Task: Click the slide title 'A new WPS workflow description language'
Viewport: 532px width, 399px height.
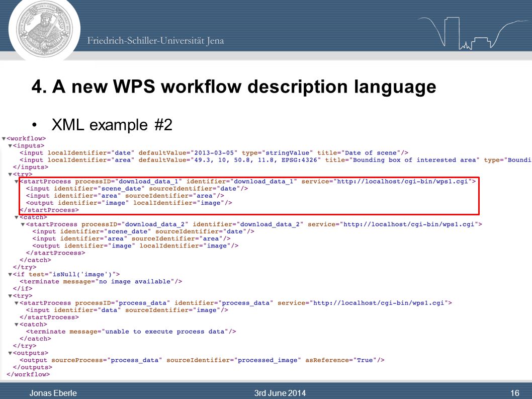Action: click(x=234, y=87)
